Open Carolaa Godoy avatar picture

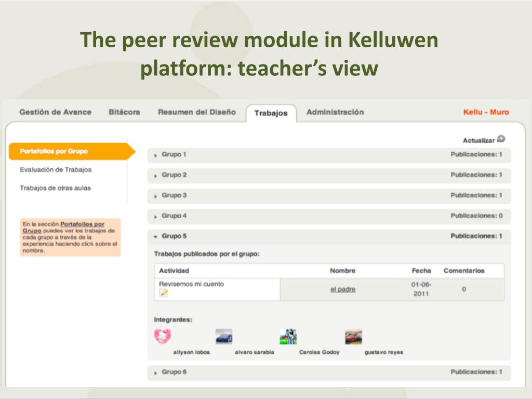[288, 336]
